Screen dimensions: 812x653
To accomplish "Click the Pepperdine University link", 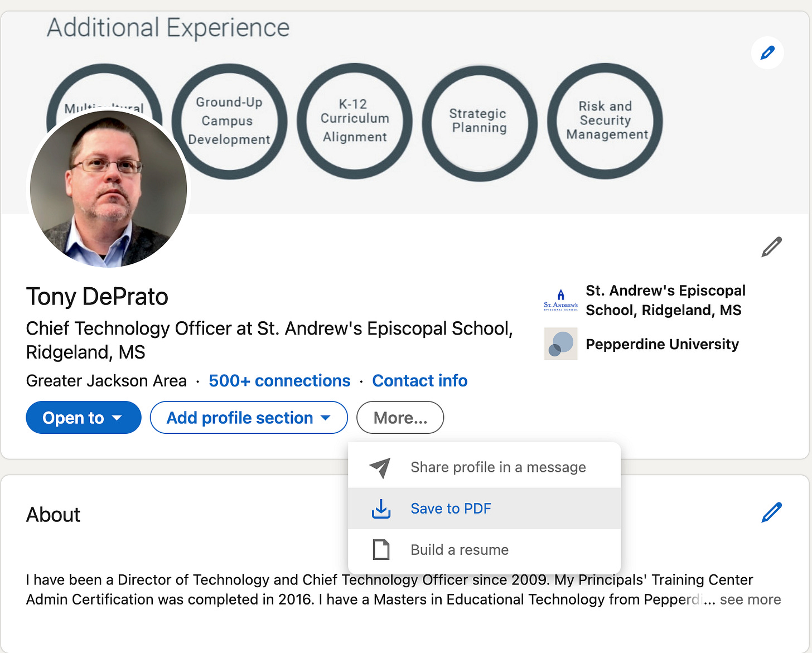I will click(x=662, y=344).
